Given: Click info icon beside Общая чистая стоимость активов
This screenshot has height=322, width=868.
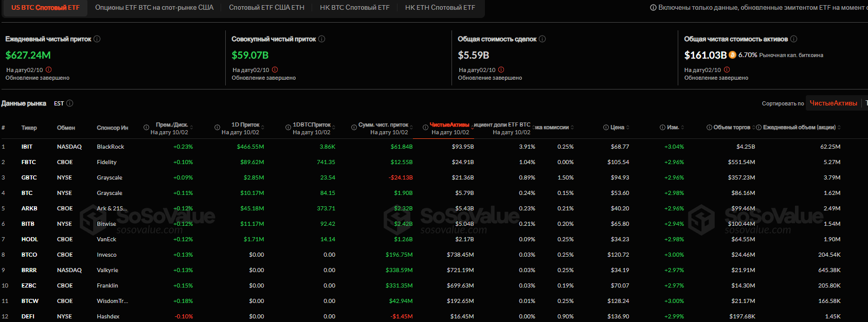Looking at the screenshot, I should 793,39.
